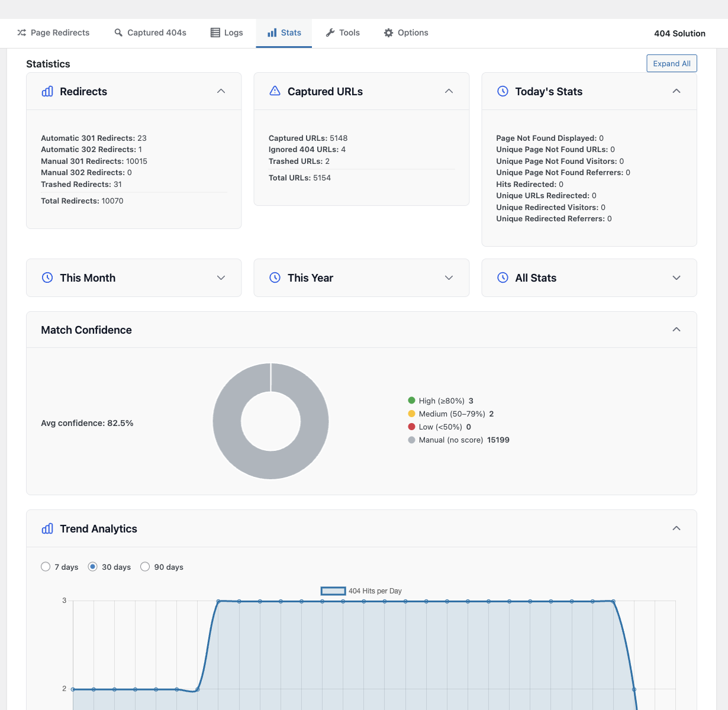Click the gear icon for Options
This screenshot has width=728, height=710.
coord(388,33)
